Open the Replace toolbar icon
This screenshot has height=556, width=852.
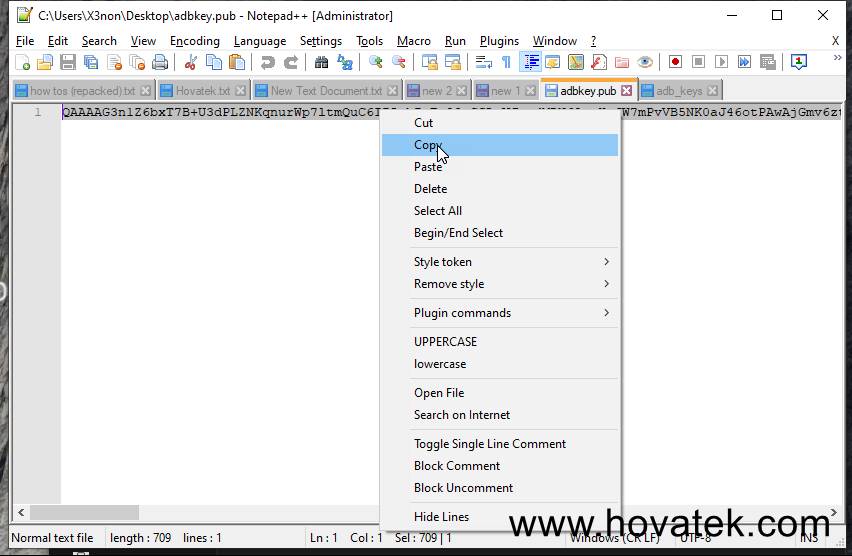pyautogui.click(x=344, y=63)
